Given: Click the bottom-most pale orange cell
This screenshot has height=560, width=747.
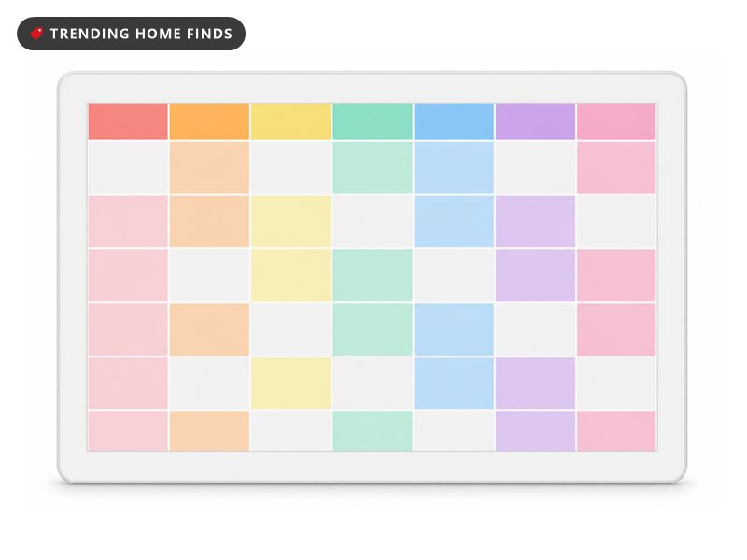Looking at the screenshot, I should (209, 431).
